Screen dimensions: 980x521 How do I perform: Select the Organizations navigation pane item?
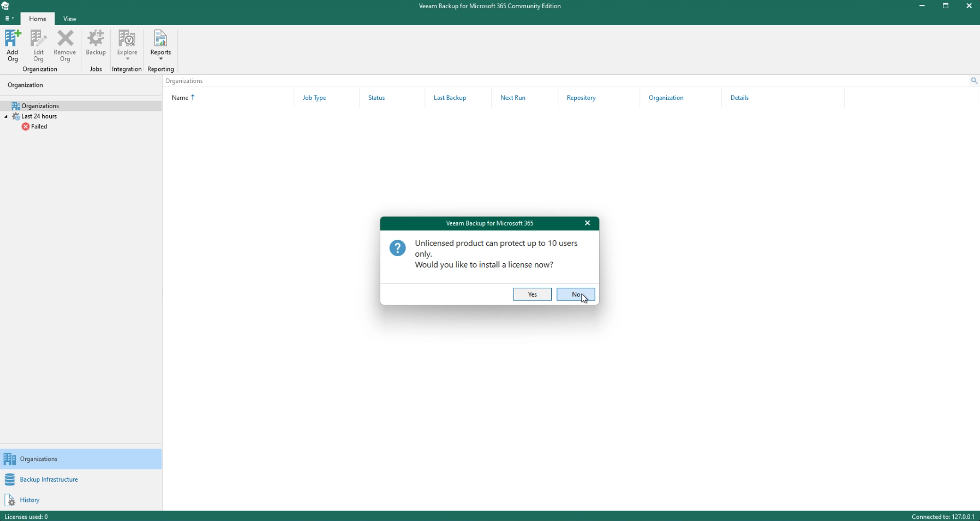[x=40, y=105]
